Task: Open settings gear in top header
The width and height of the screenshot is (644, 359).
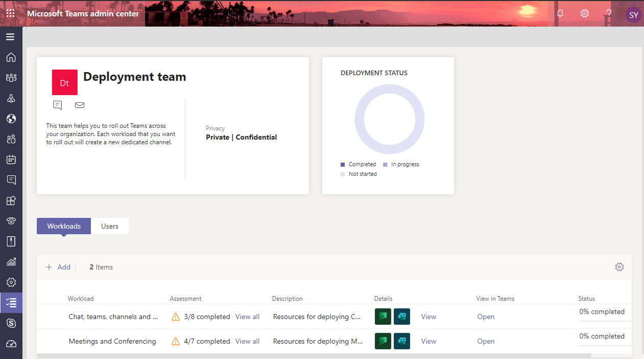Action: click(585, 13)
